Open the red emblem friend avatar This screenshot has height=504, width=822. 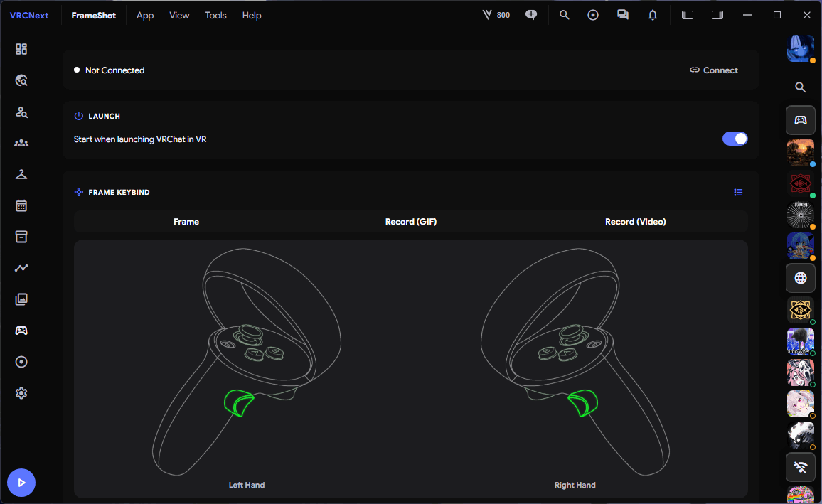(x=801, y=183)
